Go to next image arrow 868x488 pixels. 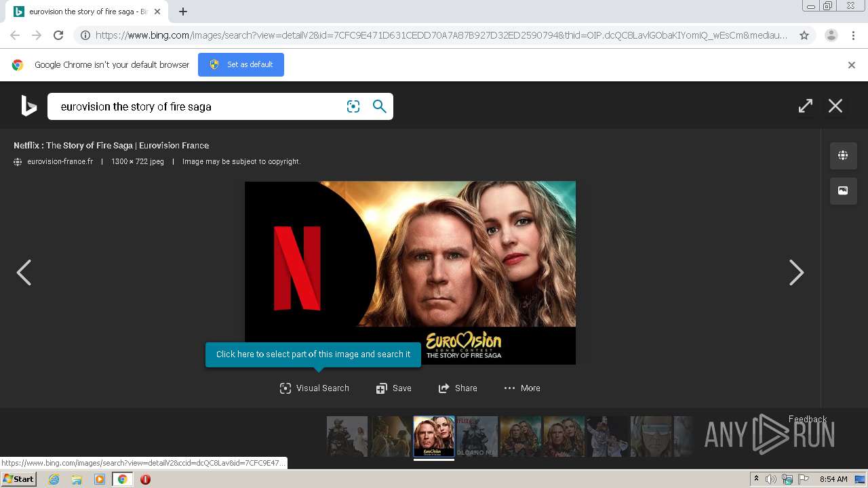pos(796,272)
